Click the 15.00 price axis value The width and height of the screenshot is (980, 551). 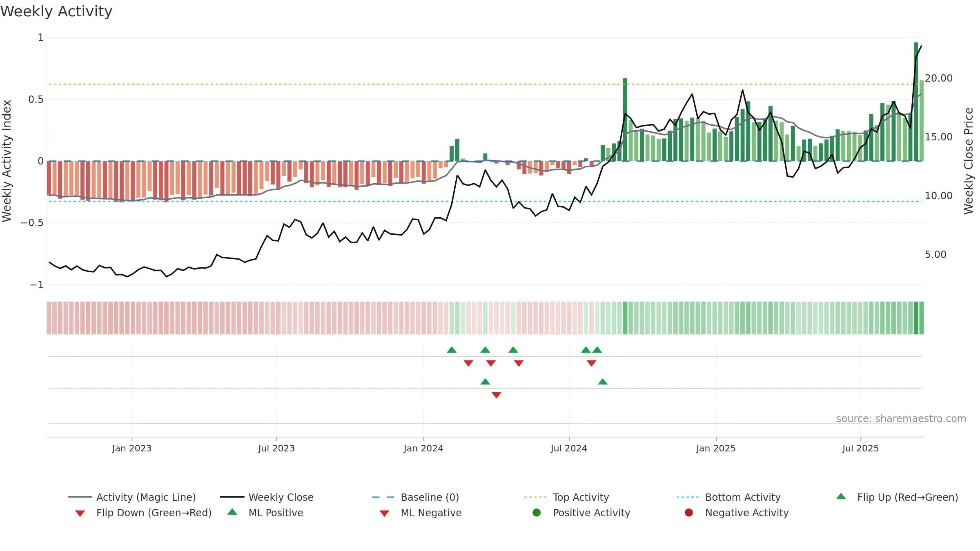click(x=939, y=137)
